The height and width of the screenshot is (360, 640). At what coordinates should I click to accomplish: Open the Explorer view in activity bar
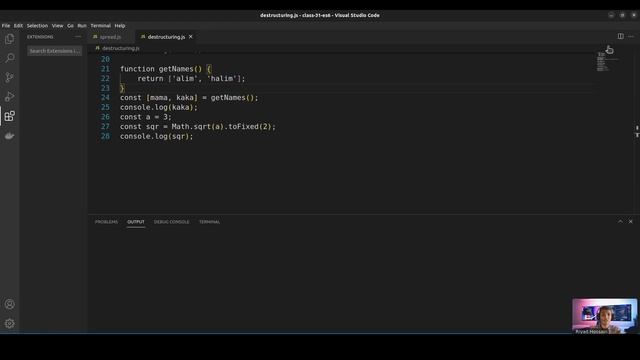coord(9,39)
